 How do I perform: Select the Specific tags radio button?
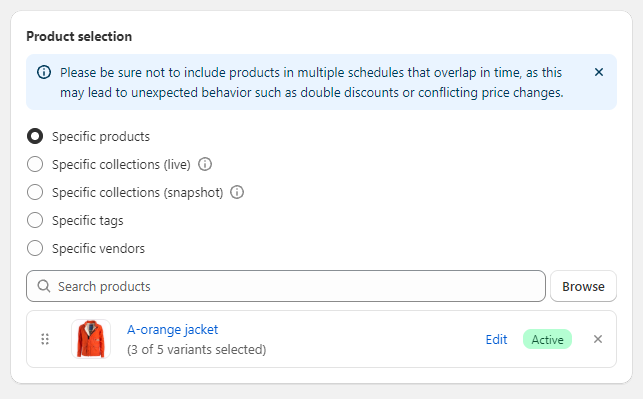point(35,220)
